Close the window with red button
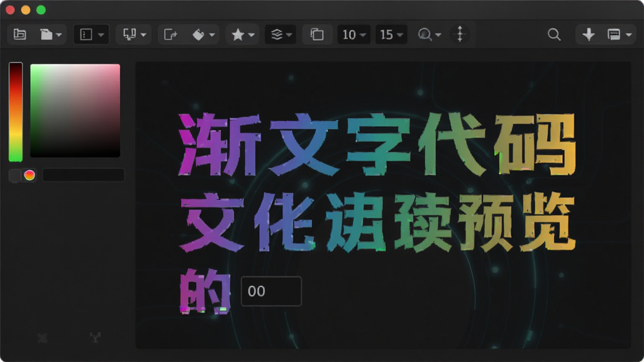Image resolution: width=644 pixels, height=362 pixels. pyautogui.click(x=10, y=10)
